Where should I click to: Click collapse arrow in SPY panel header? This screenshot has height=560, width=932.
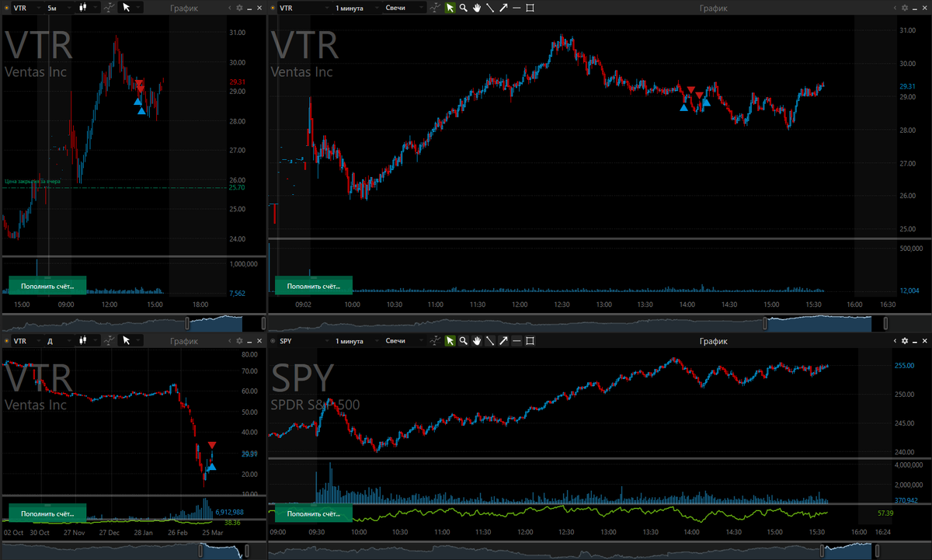click(893, 340)
